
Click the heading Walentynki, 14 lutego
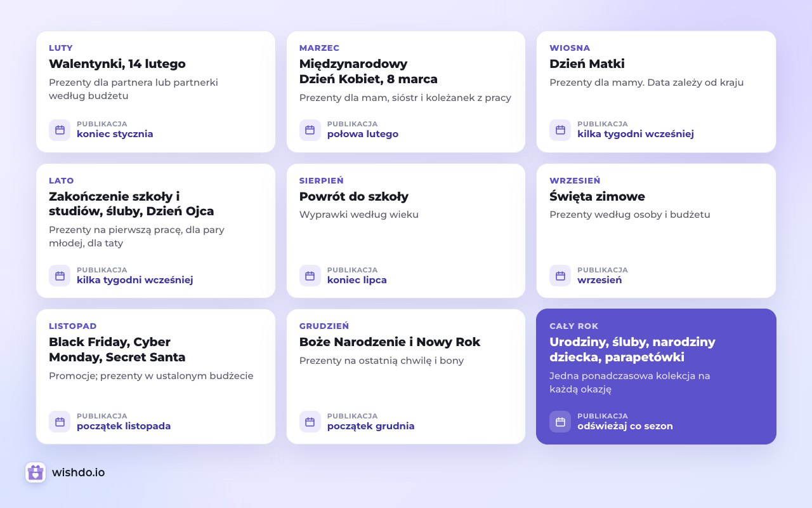pos(117,63)
